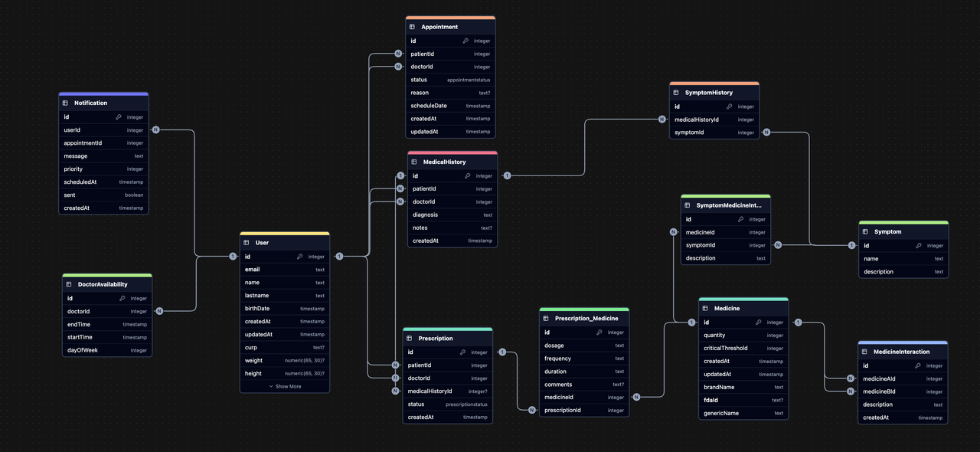This screenshot has height=452, width=980.
Task: Click the key icon in User id row
Action: 300,257
